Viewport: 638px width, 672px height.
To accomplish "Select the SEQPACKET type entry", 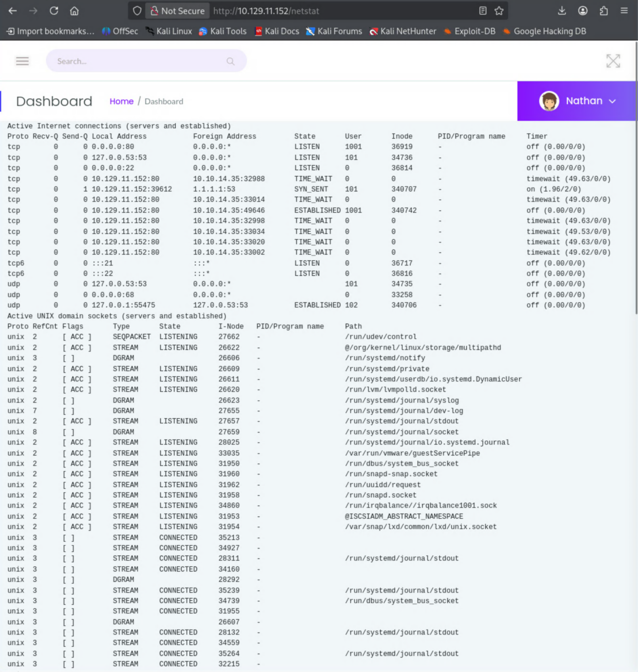I will [132, 337].
